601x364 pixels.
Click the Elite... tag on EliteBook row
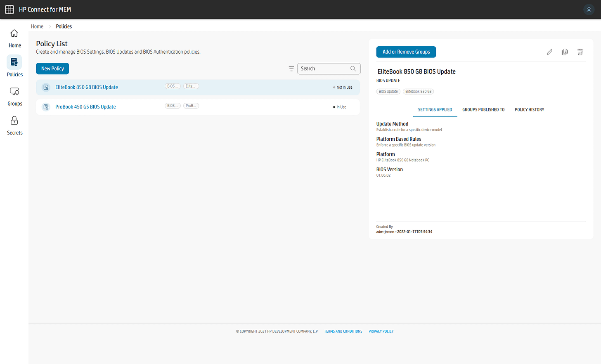coord(191,86)
